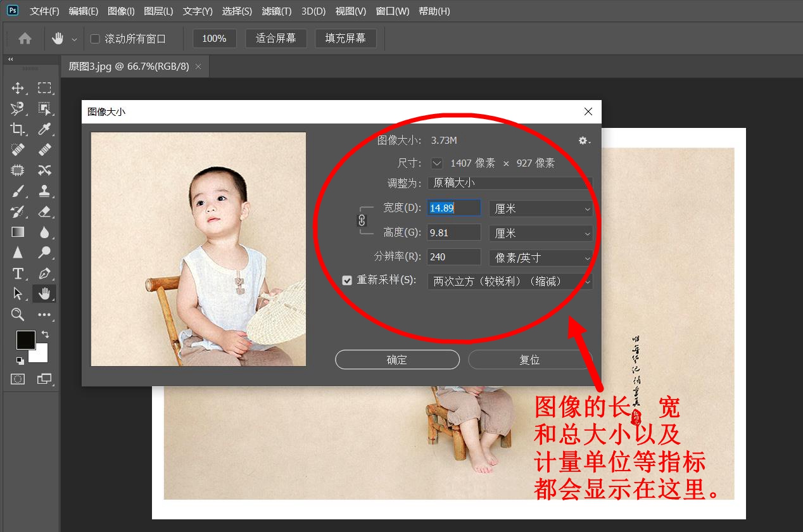
Task: Select the Brush tool
Action: [x=18, y=191]
